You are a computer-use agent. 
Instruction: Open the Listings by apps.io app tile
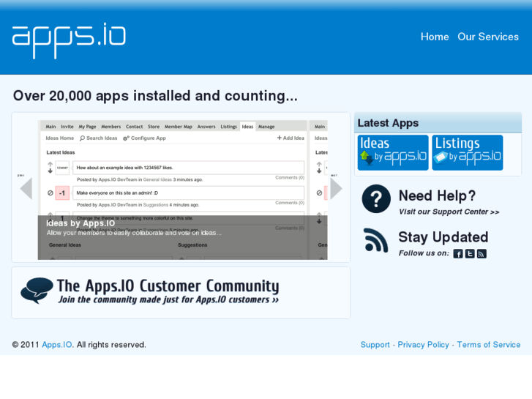(468, 152)
